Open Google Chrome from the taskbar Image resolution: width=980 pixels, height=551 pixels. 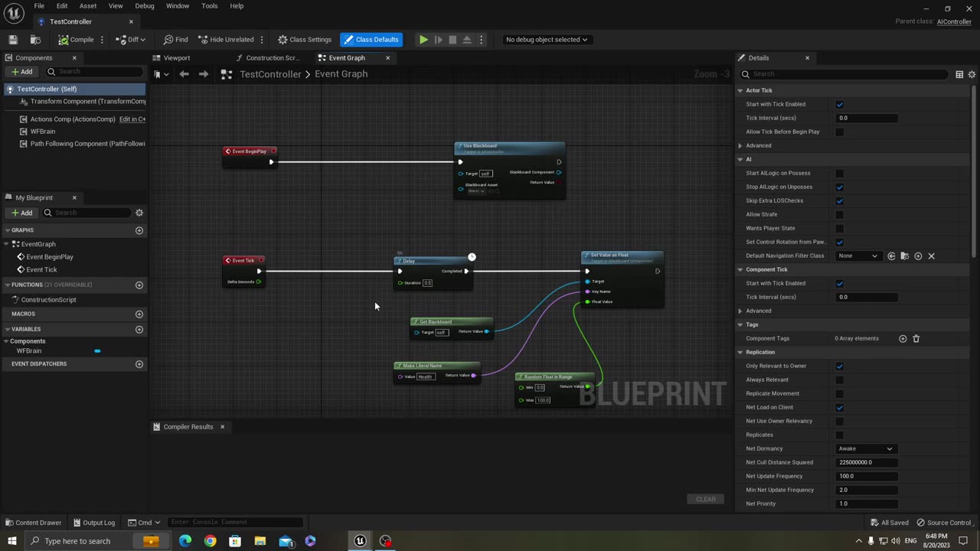[210, 541]
